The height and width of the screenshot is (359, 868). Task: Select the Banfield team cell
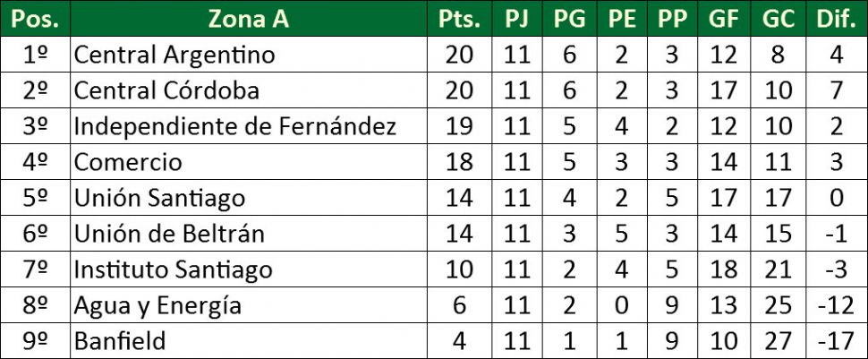point(120,341)
